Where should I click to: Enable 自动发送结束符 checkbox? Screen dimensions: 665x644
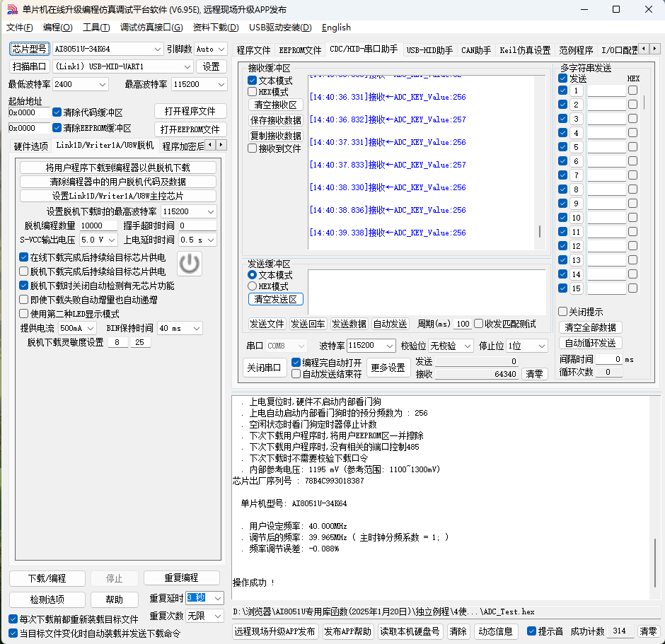[x=296, y=374]
